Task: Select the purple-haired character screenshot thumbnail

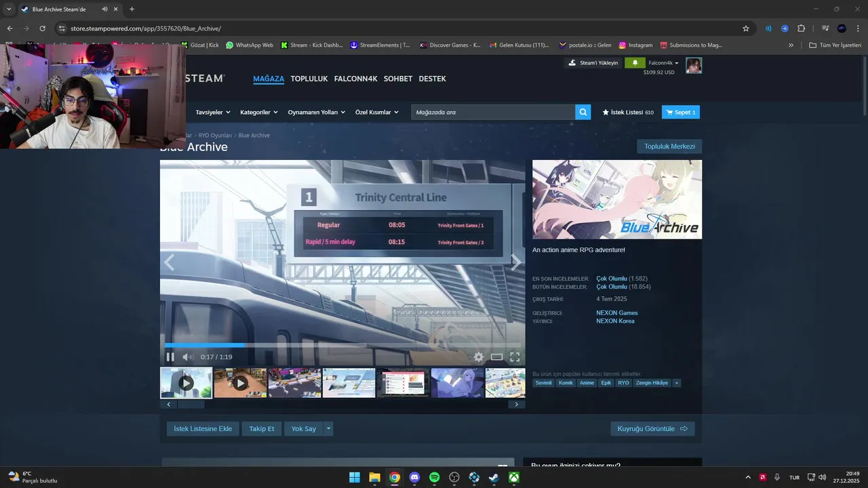Action: [x=458, y=383]
